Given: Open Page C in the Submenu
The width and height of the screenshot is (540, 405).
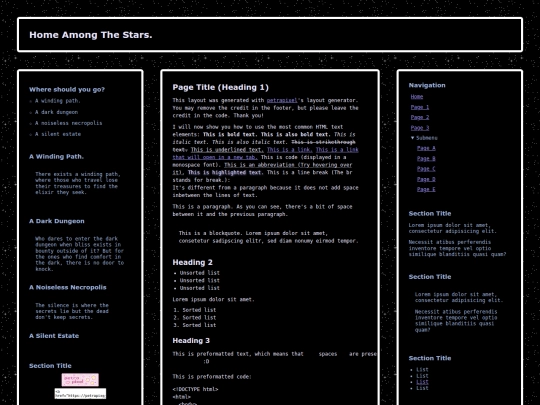Looking at the screenshot, I should pos(426,169).
